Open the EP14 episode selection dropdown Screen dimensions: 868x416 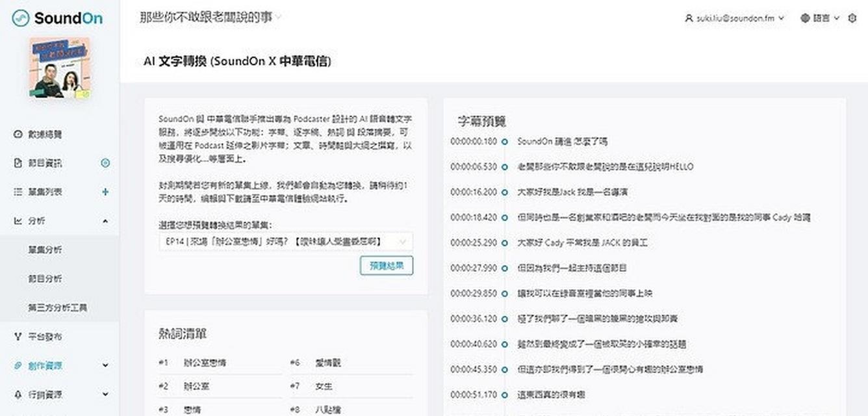click(285, 242)
